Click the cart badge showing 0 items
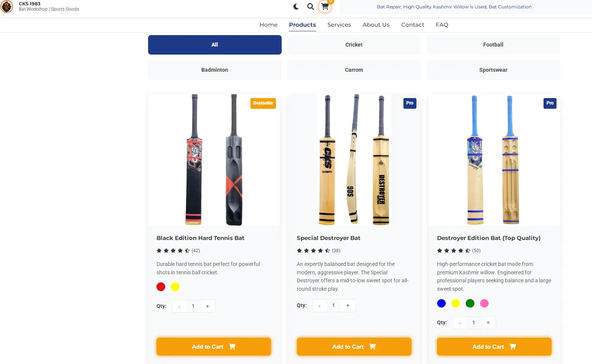This screenshot has width=592, height=364. point(331,2)
